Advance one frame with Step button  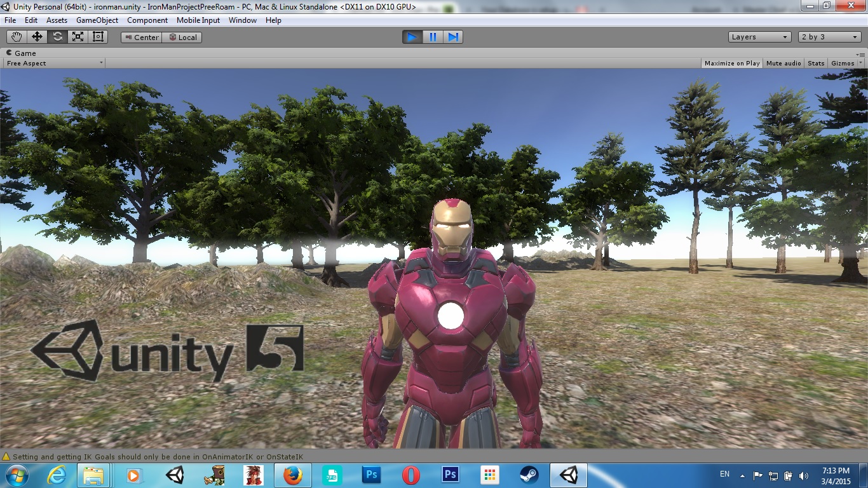point(453,37)
